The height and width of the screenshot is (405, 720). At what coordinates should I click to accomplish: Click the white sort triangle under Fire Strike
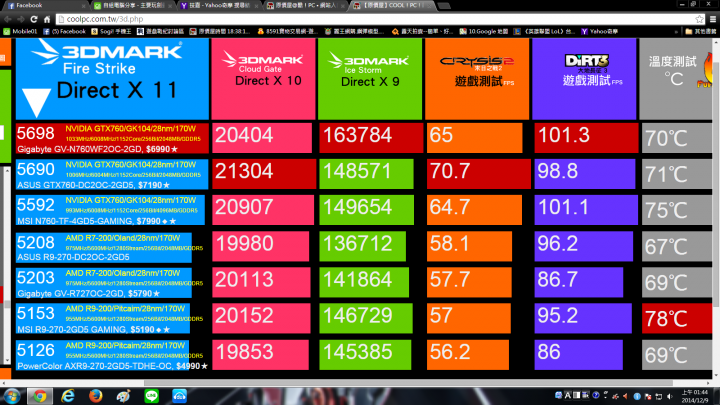36,102
